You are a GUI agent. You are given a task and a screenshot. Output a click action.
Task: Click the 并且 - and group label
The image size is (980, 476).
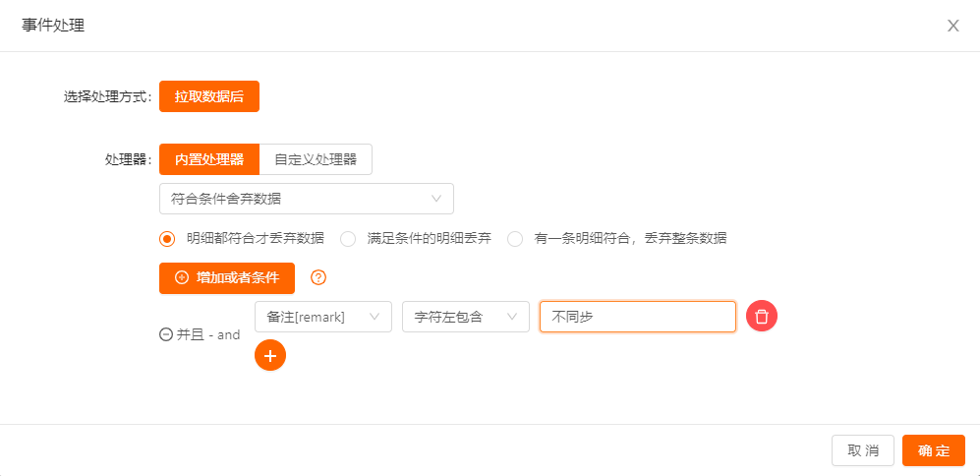click(208, 334)
